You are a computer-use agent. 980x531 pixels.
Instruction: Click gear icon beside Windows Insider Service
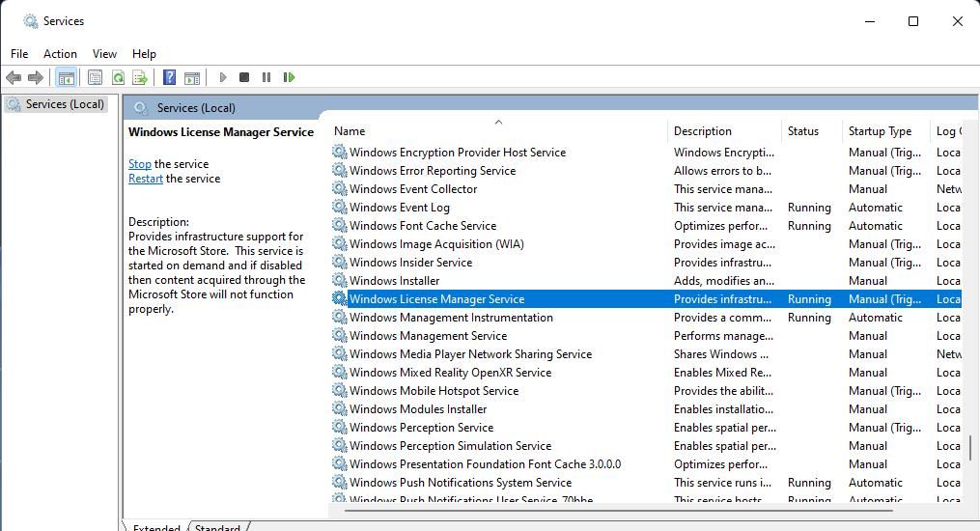pos(339,263)
